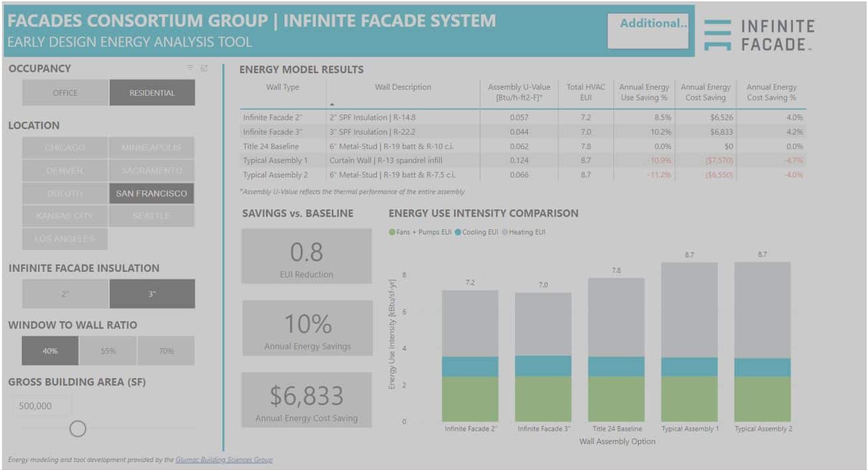Choose Seattle location
Image resolution: width=868 pixels, height=470 pixels.
(152, 216)
